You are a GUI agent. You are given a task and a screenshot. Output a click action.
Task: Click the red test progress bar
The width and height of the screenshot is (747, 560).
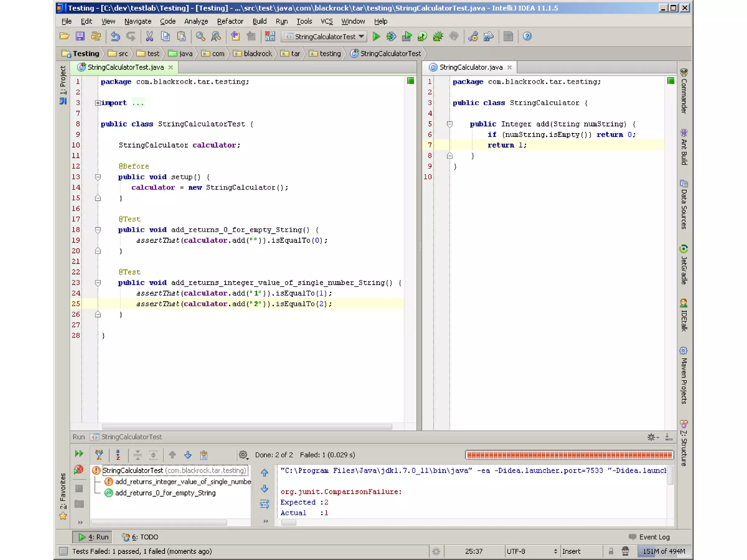click(569, 455)
